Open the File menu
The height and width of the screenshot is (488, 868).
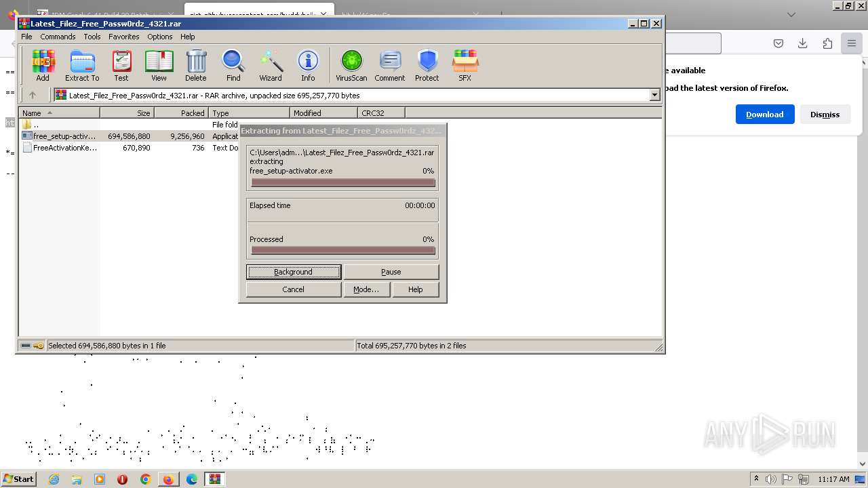pos(26,37)
